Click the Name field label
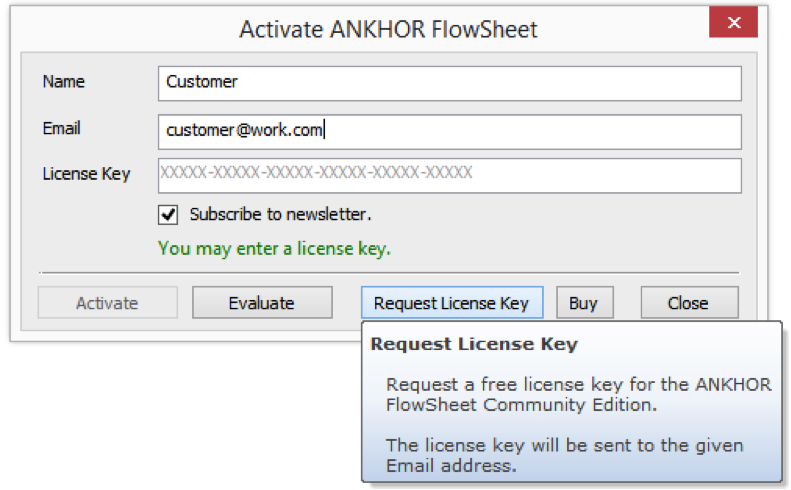This screenshot has width=791, height=490. click(x=64, y=82)
